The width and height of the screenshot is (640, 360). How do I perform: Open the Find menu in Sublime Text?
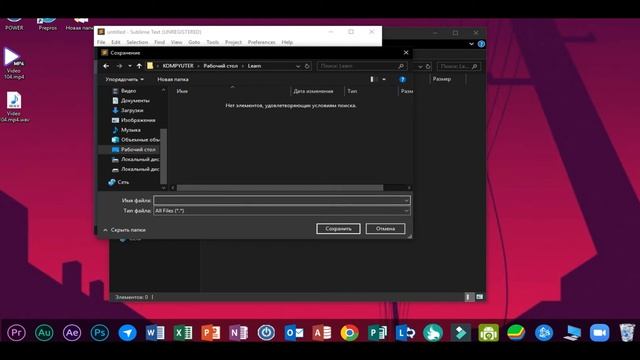[159, 42]
